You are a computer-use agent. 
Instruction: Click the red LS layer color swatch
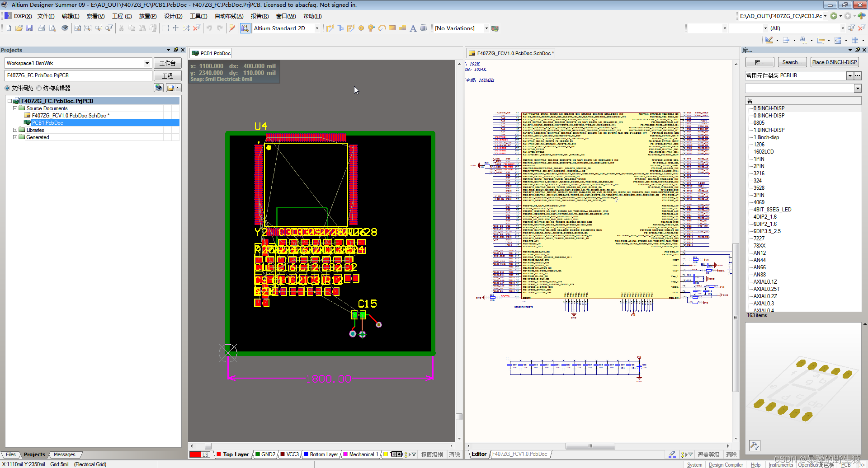point(195,454)
